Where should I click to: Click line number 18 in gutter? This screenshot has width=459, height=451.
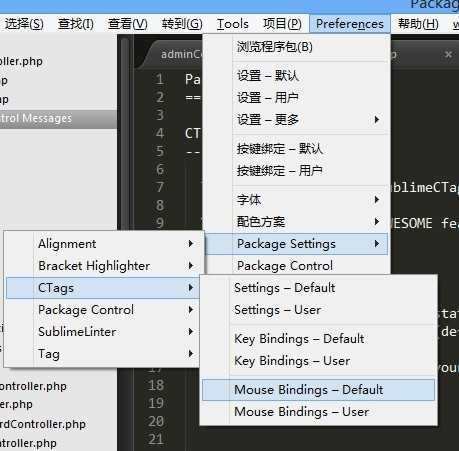pyautogui.click(x=156, y=385)
